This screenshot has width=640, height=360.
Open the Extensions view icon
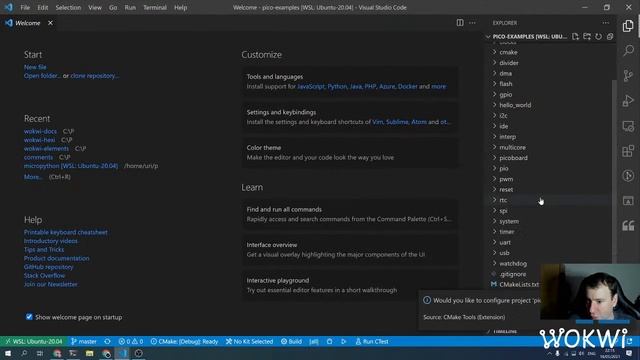point(628,151)
